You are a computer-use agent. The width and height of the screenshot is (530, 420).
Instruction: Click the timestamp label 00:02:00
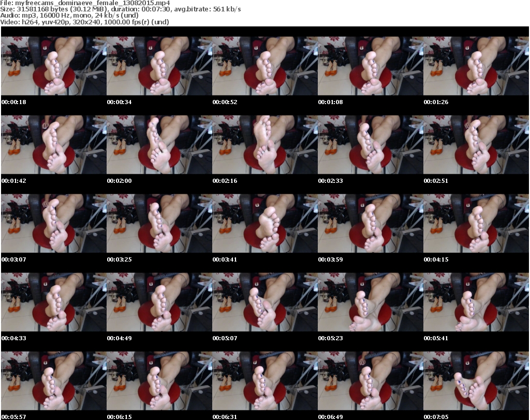pos(120,181)
